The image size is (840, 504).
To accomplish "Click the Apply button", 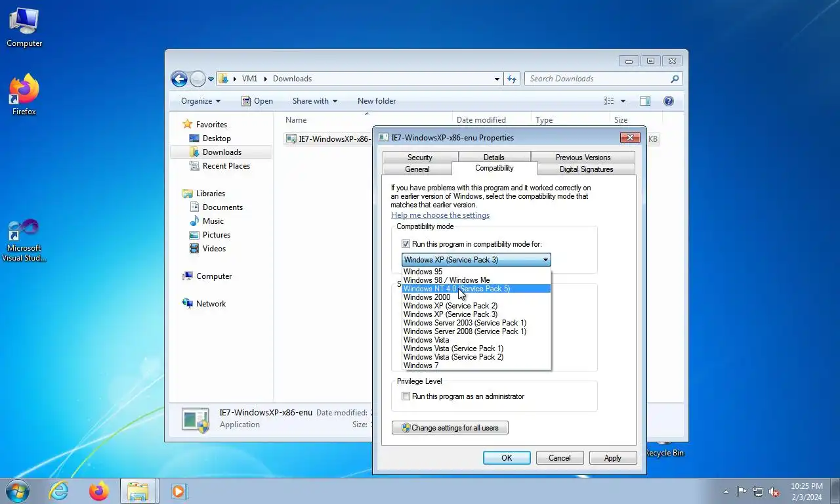I will pyautogui.click(x=613, y=458).
